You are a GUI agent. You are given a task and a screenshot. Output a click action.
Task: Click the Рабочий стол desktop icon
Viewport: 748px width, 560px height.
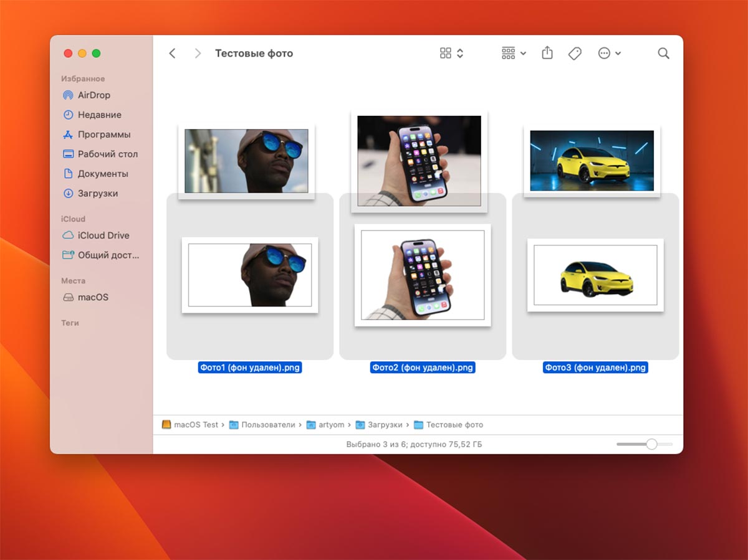[x=69, y=154]
